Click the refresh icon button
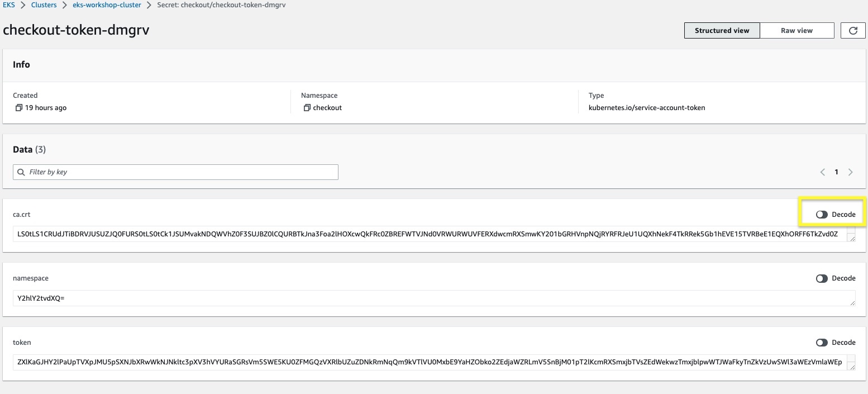The height and width of the screenshot is (394, 868). tap(853, 31)
